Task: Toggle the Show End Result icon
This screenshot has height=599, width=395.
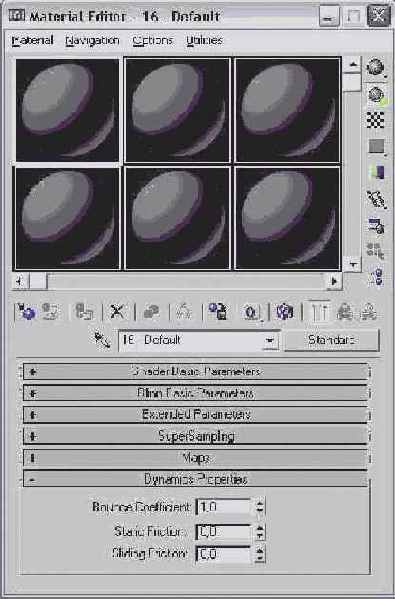Action: click(x=319, y=312)
